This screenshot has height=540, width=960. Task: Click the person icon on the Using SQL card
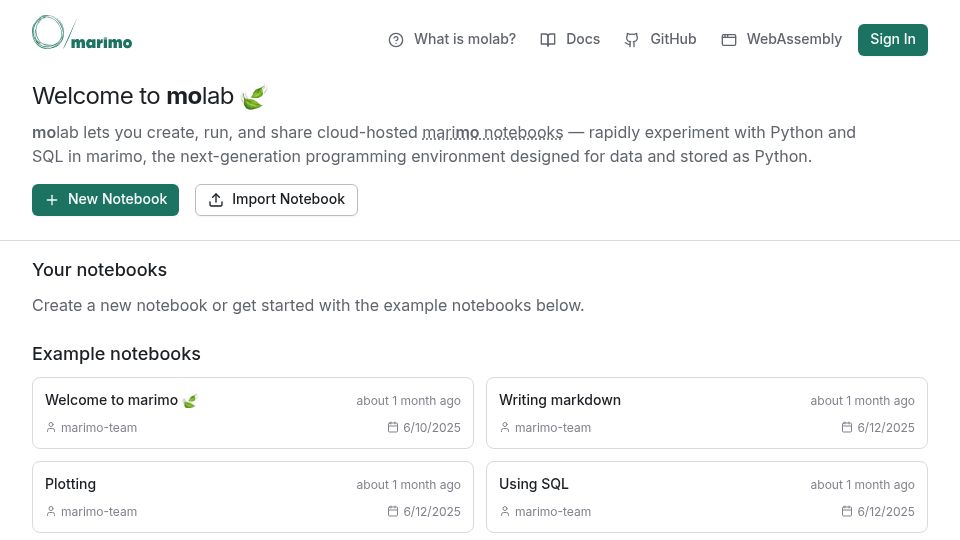click(505, 511)
